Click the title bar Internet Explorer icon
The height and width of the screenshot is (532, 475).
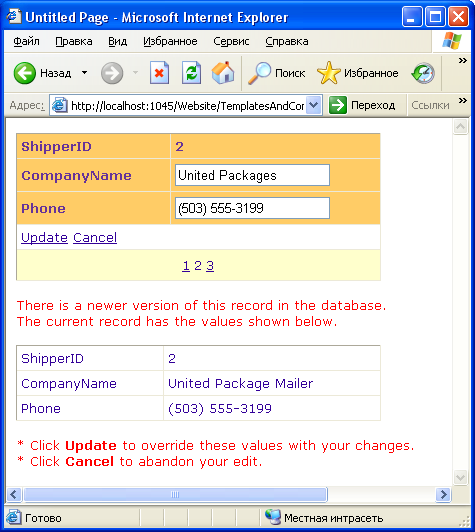click(x=14, y=16)
